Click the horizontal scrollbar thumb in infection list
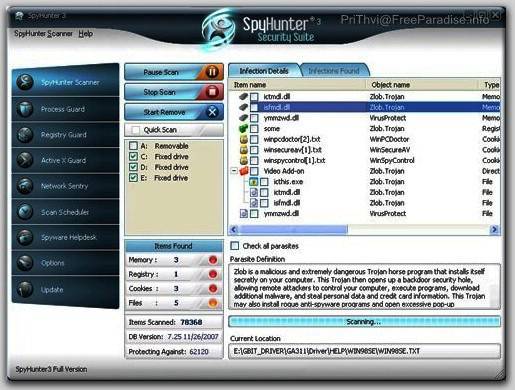The height and width of the screenshot is (390, 515). (293, 229)
